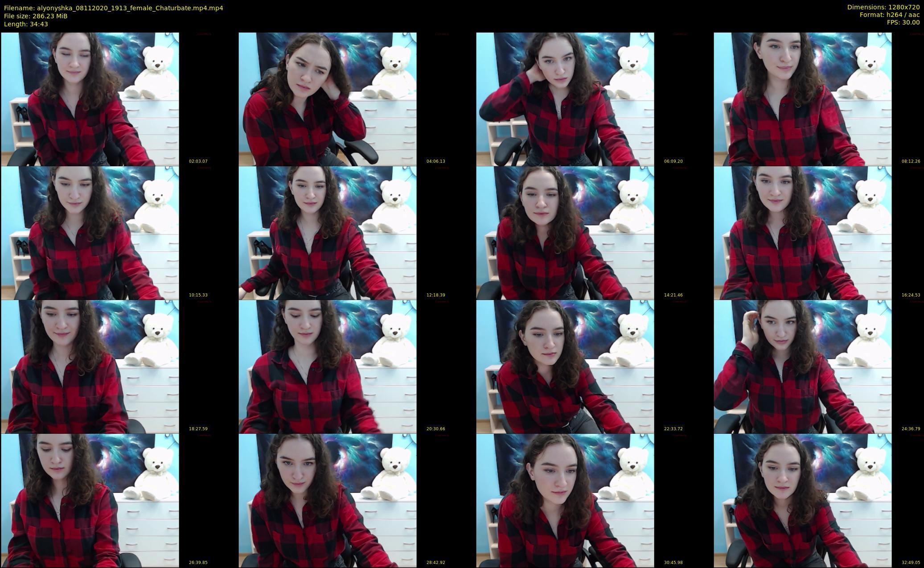Open the thumbnail stamped 10:15.33

tap(90, 233)
